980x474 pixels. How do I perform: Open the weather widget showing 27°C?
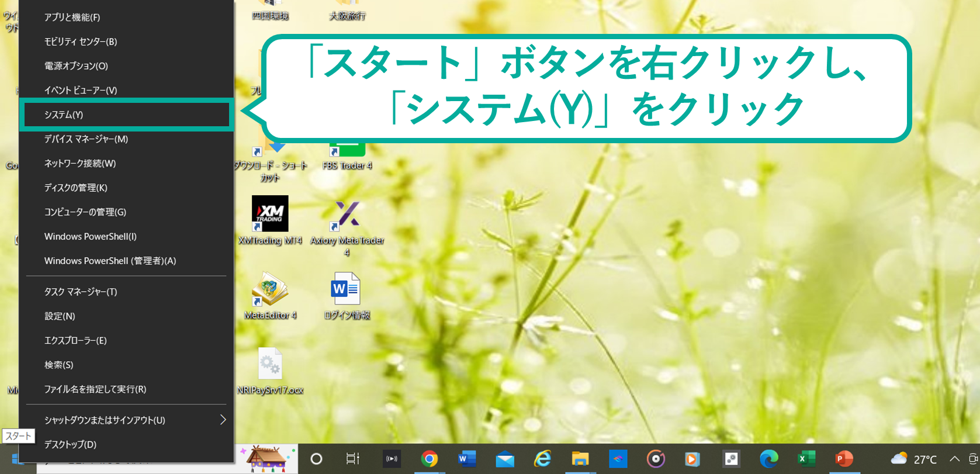913,459
